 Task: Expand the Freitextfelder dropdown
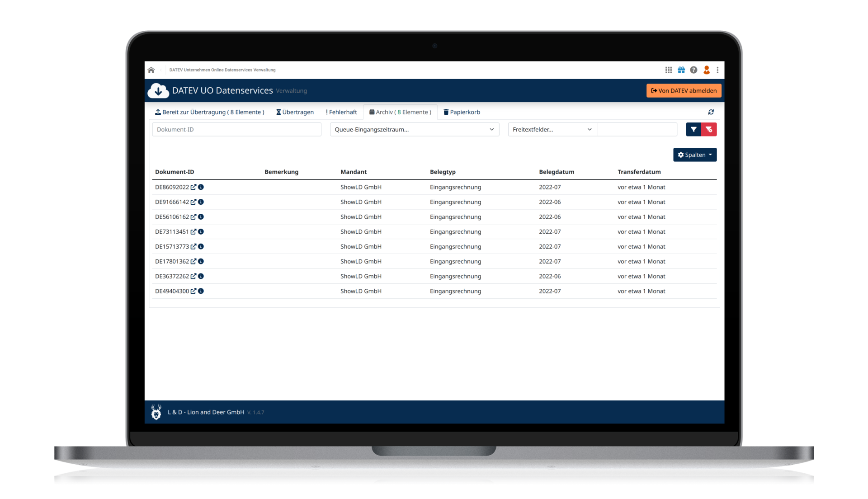tap(552, 130)
